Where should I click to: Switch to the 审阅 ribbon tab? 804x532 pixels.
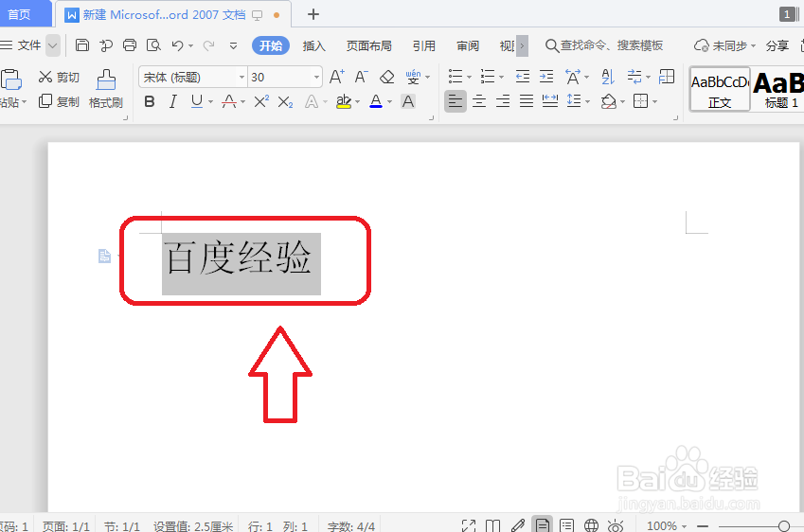click(x=468, y=46)
